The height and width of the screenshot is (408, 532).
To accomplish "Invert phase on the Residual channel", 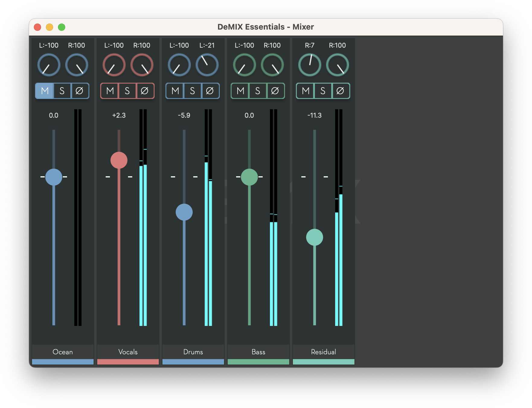I will pos(340,91).
